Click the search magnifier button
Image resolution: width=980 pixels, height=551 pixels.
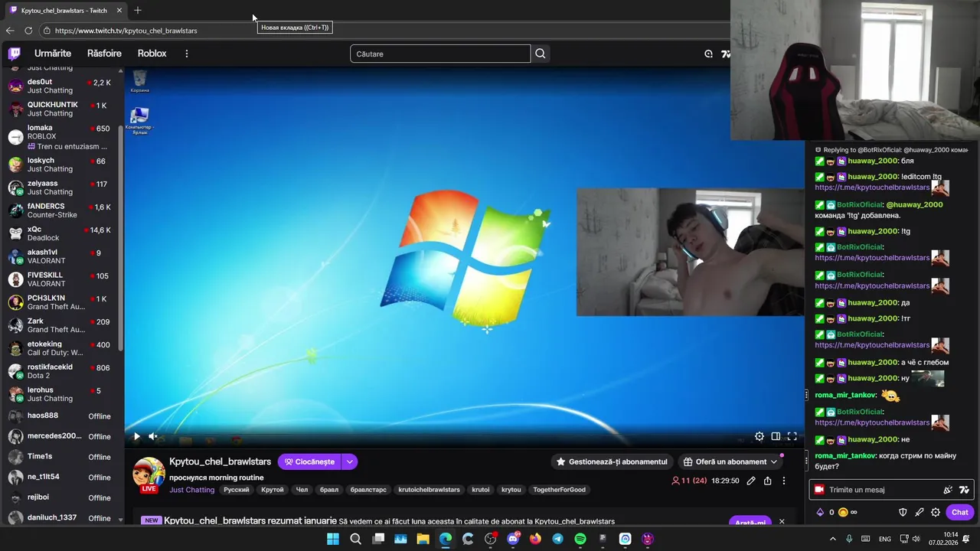coord(541,54)
